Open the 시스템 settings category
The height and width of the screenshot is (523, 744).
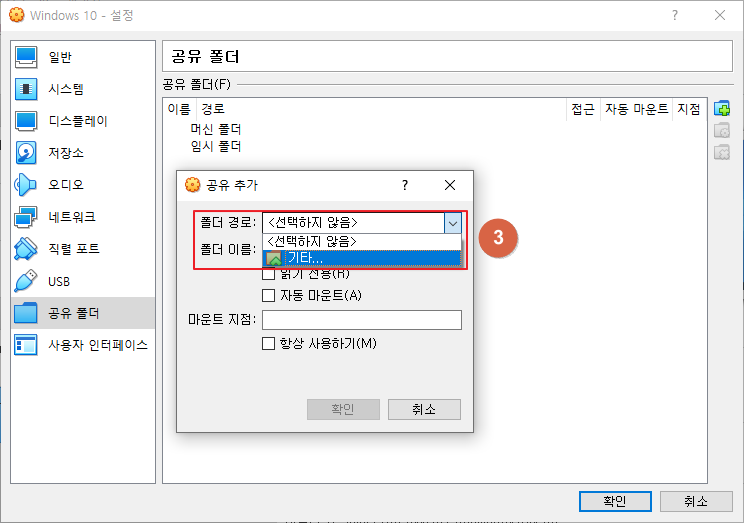(x=83, y=89)
